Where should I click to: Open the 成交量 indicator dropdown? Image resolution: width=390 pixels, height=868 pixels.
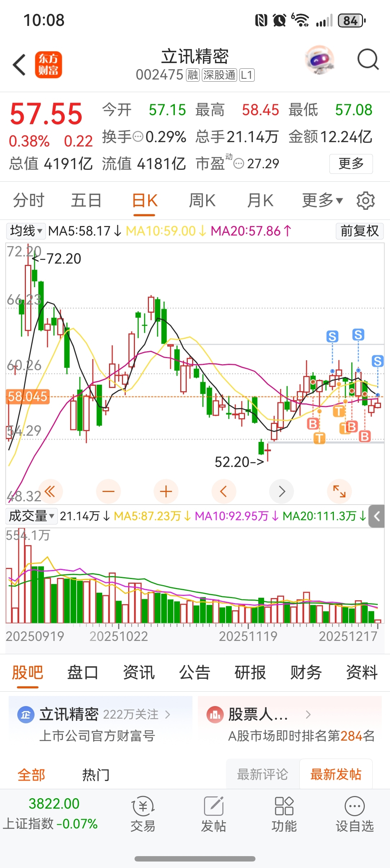(31, 516)
